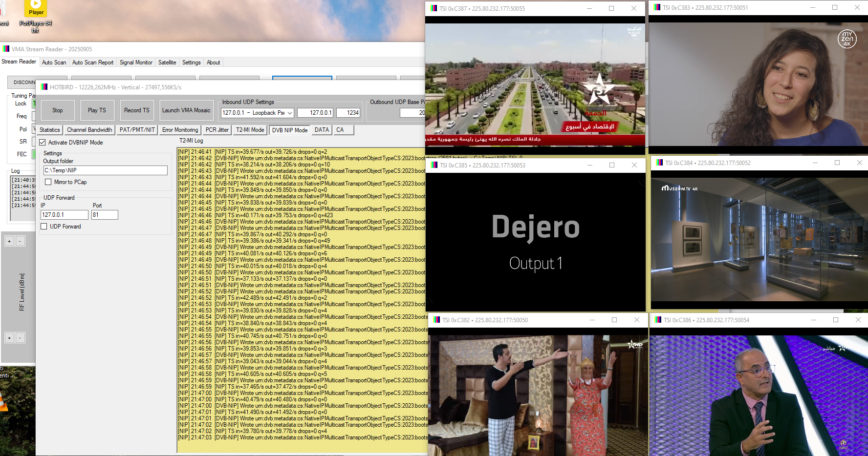Screen dimensions: 868x456
Task: Switch to PCR Jitter tab
Action: point(217,130)
